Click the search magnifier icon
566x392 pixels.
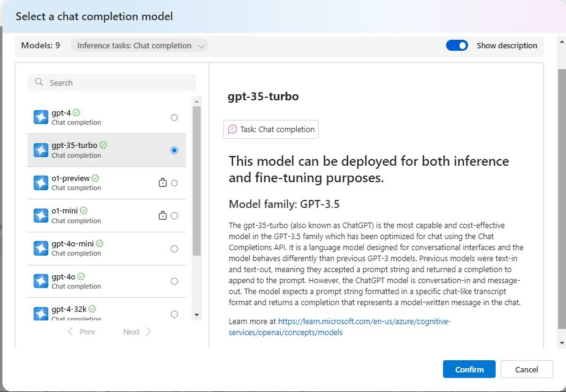(x=39, y=82)
